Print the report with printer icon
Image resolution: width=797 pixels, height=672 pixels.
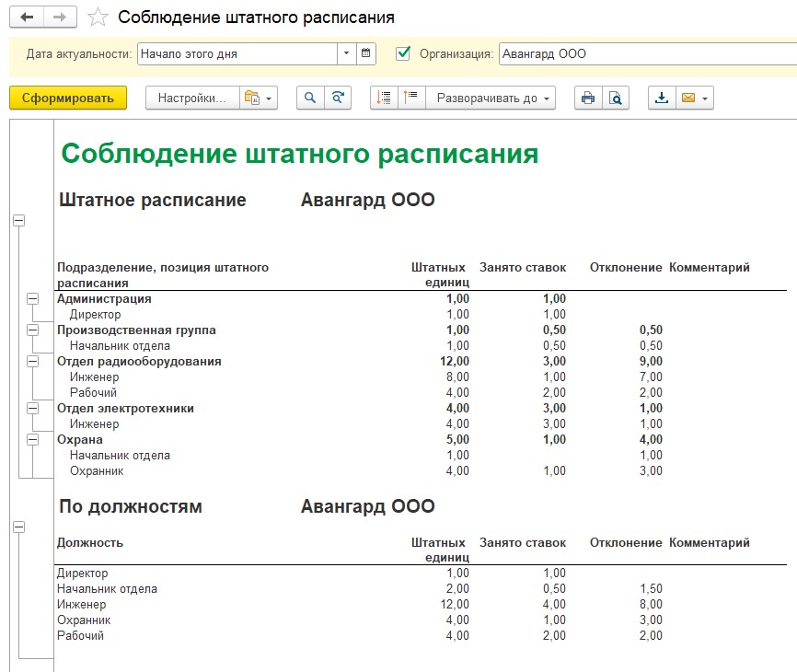[588, 98]
